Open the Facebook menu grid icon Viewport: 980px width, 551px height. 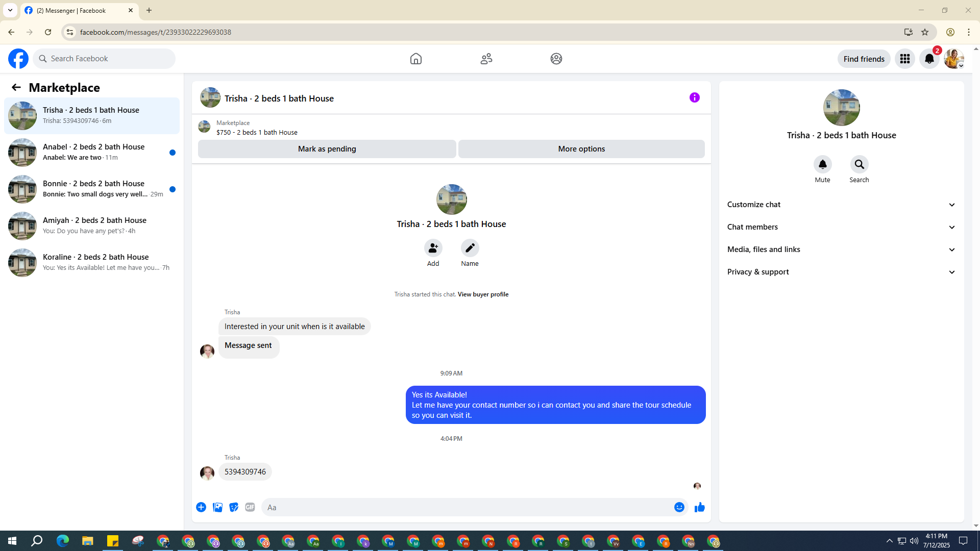click(x=904, y=59)
